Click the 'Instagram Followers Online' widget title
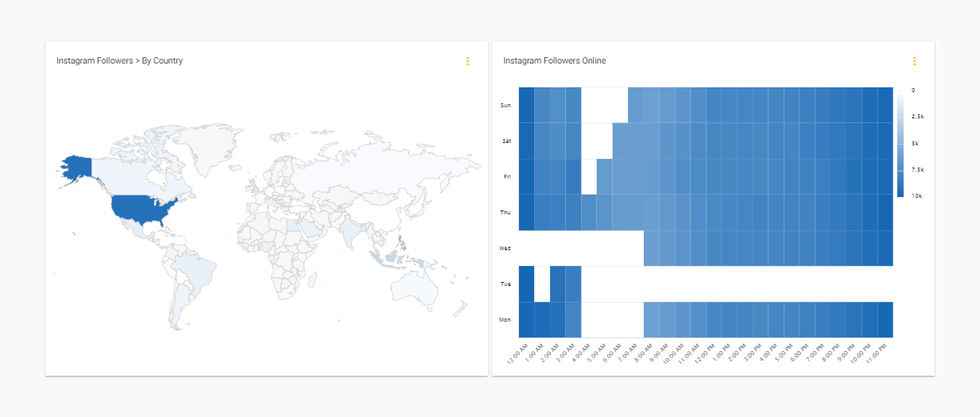Viewport: 980px width, 417px height. (x=554, y=61)
